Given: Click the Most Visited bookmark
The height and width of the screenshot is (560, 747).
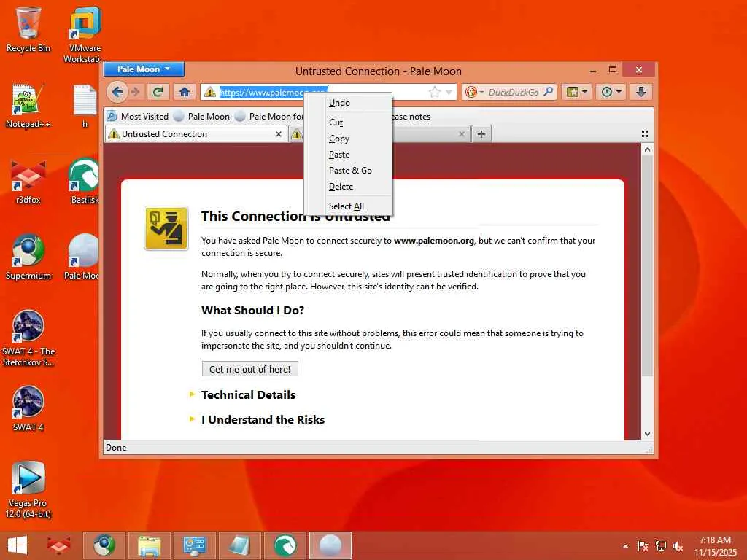Looking at the screenshot, I should click(x=138, y=116).
